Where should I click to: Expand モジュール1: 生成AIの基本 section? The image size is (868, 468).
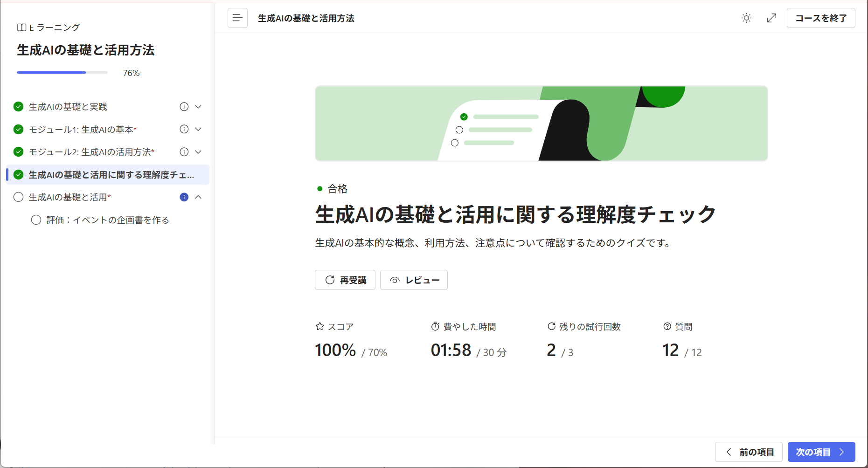coord(198,129)
